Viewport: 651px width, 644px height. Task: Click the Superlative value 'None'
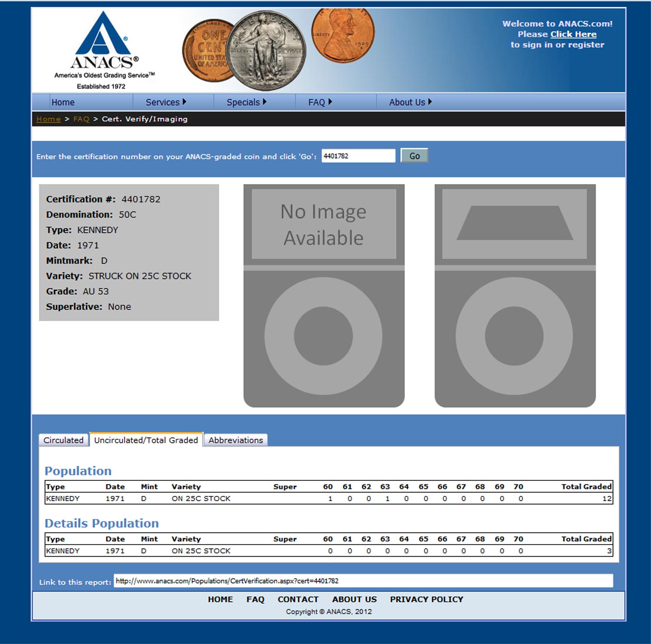[119, 307]
